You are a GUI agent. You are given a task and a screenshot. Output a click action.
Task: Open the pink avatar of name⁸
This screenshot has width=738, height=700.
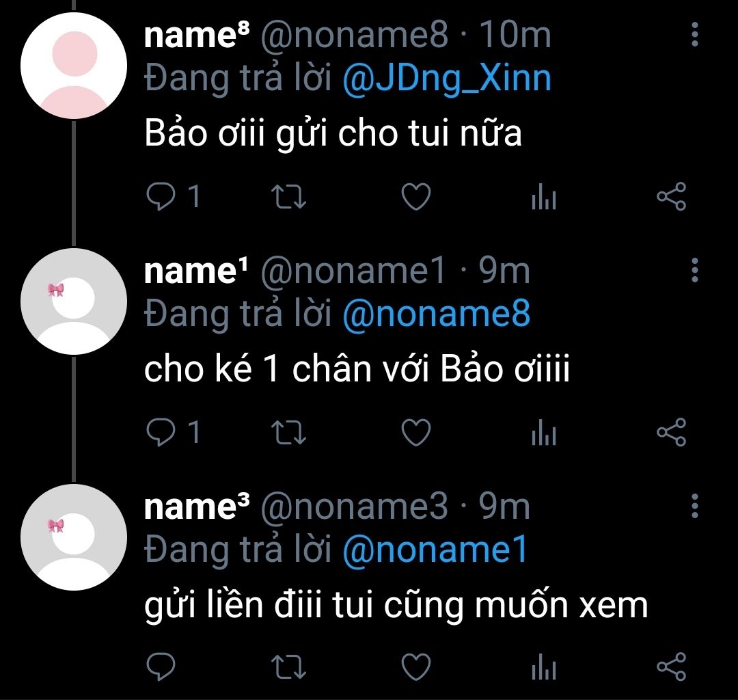tap(74, 65)
